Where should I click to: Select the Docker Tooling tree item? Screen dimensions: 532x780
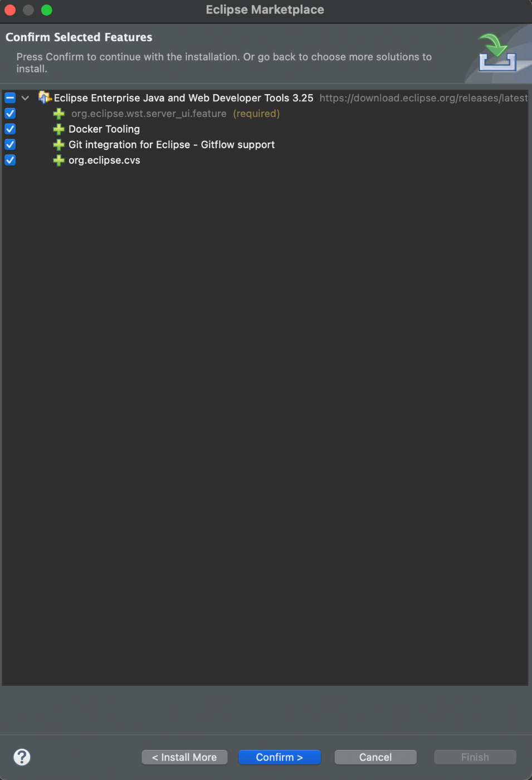(104, 129)
